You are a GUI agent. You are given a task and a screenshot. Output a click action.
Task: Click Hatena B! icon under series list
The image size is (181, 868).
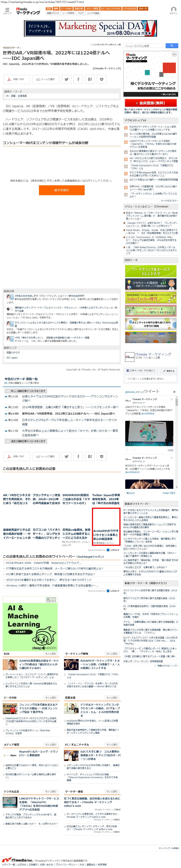[90, 456]
